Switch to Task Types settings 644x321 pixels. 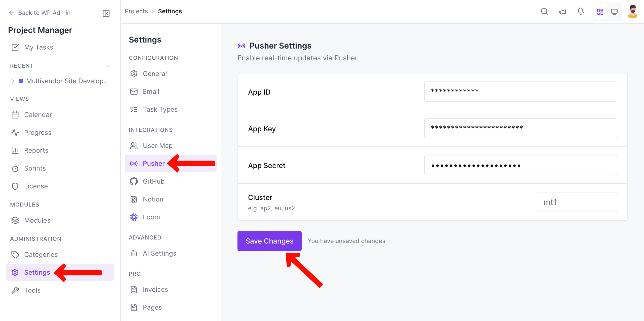(160, 109)
